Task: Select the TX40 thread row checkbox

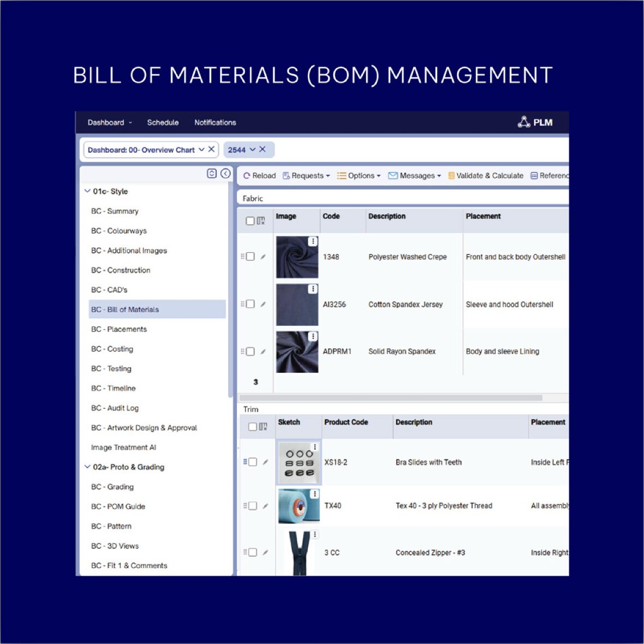Action: click(253, 506)
